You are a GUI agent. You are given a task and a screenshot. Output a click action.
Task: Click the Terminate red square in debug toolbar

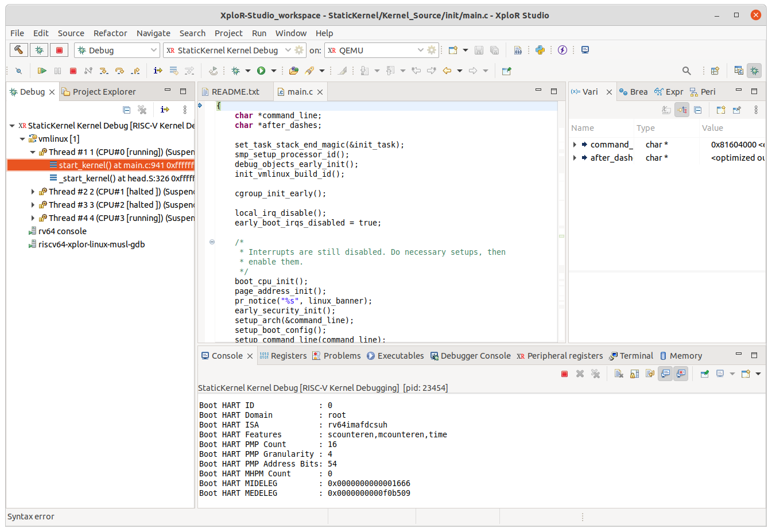pos(73,71)
